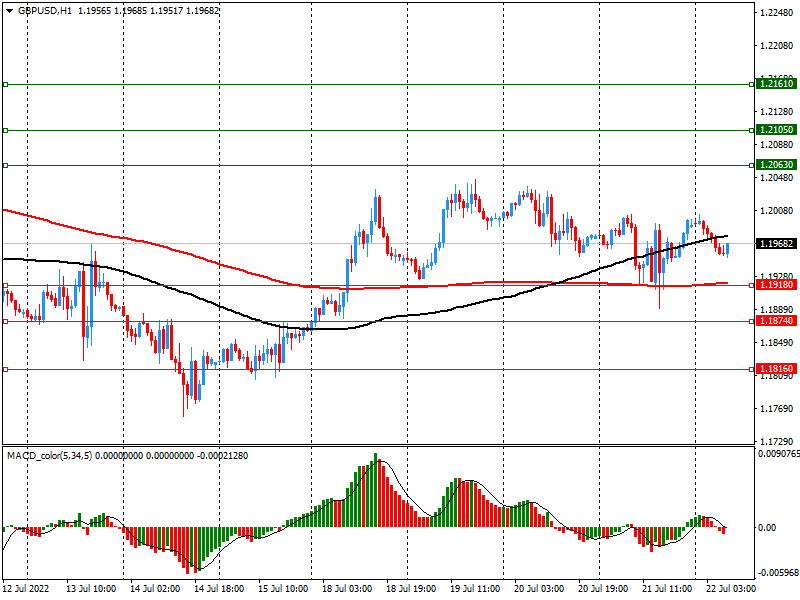The width and height of the screenshot is (800, 600).
Task: Select the green 1.21050 price level label
Action: [776, 130]
